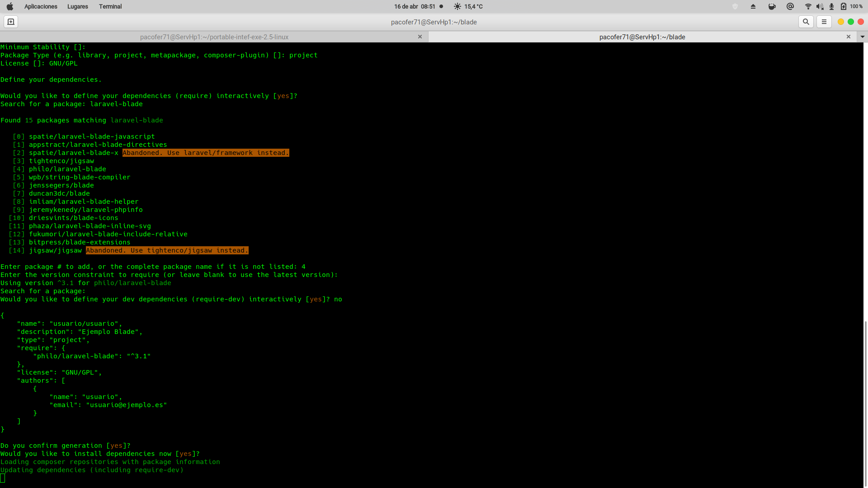Viewport: 868px width, 488px height.
Task: Click 'phaza/laravel-blade-inline-svg' entry
Action: [x=90, y=226]
